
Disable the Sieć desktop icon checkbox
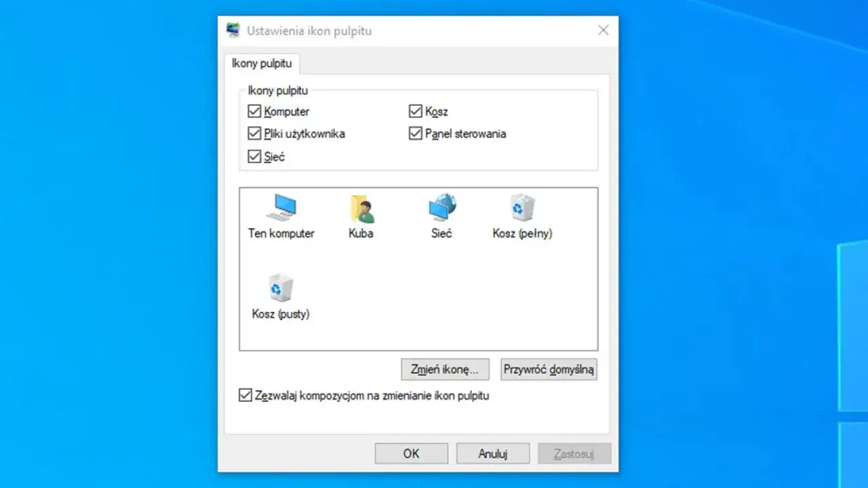click(255, 157)
